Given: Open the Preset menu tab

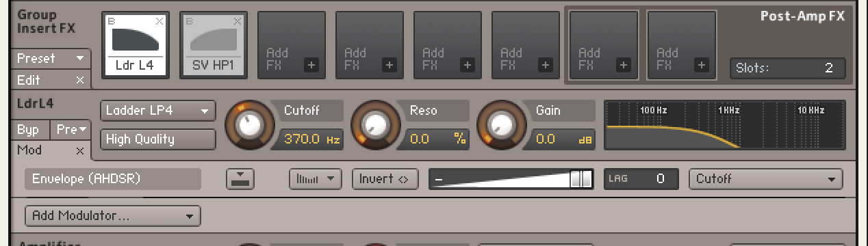Looking at the screenshot, I should 51,59.
